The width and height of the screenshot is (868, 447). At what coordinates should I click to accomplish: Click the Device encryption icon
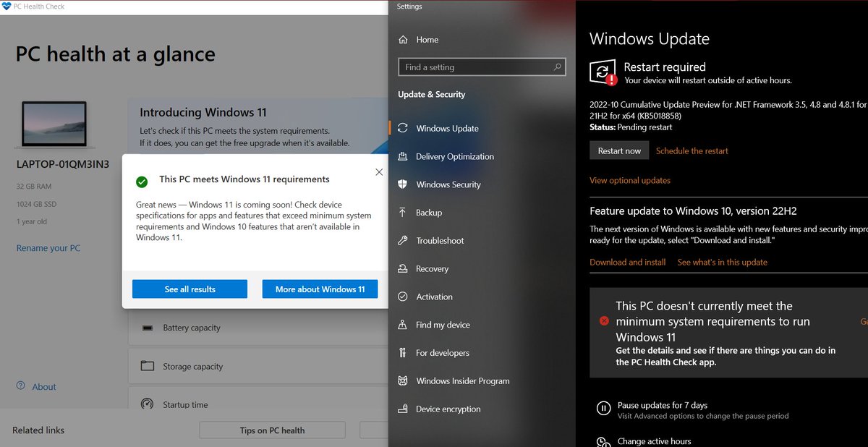(x=403, y=409)
